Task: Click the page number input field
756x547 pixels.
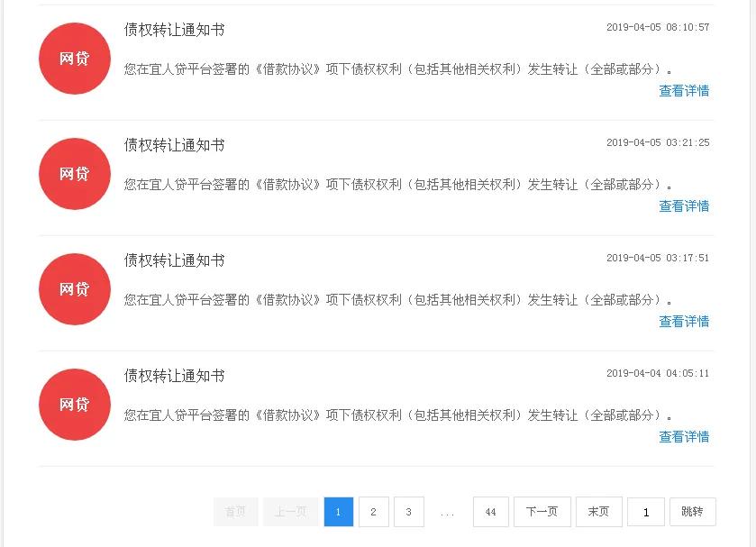Action: (645, 511)
